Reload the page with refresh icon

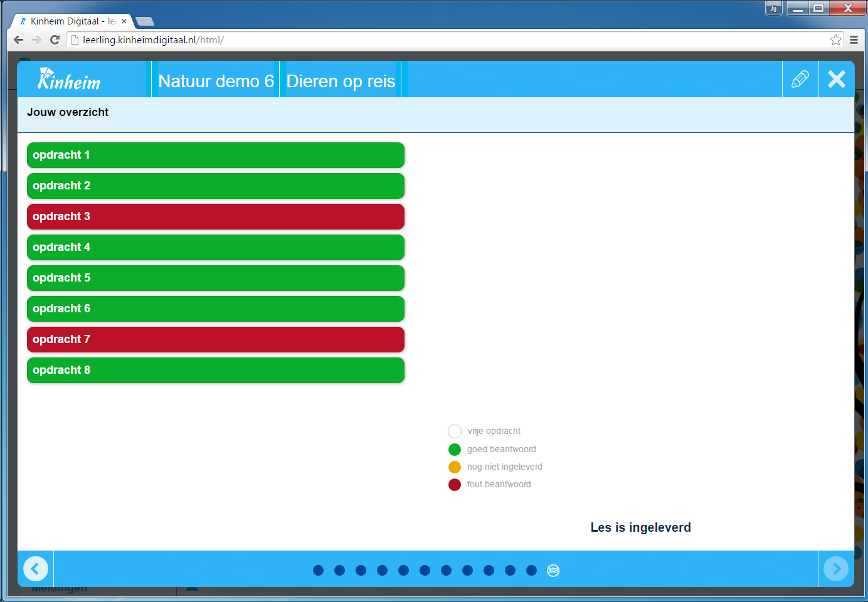click(x=55, y=40)
